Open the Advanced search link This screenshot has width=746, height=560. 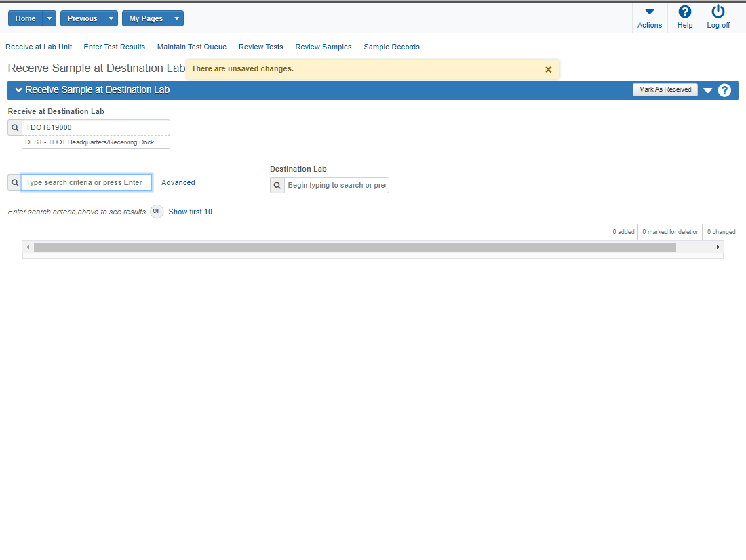(x=178, y=182)
